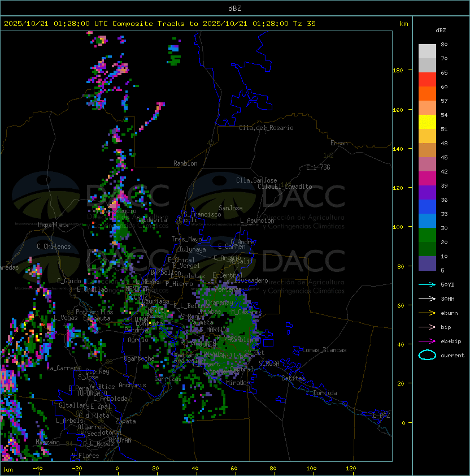Click the Mirador place label

point(238,383)
